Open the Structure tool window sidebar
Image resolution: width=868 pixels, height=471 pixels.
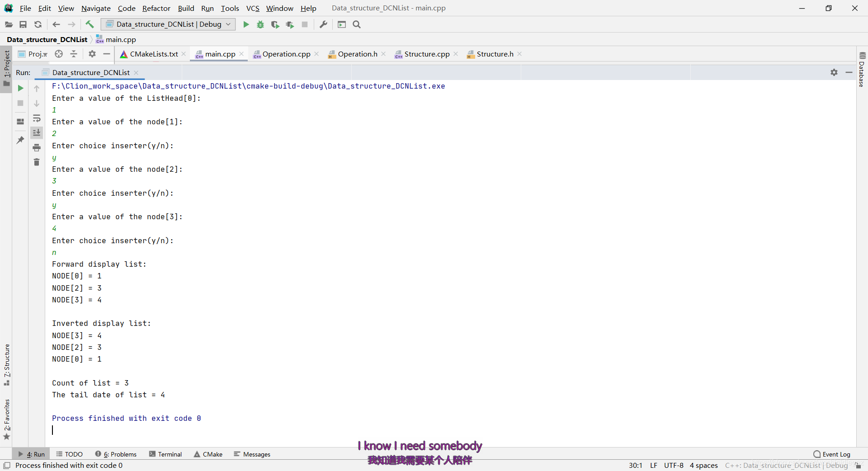coord(6,364)
